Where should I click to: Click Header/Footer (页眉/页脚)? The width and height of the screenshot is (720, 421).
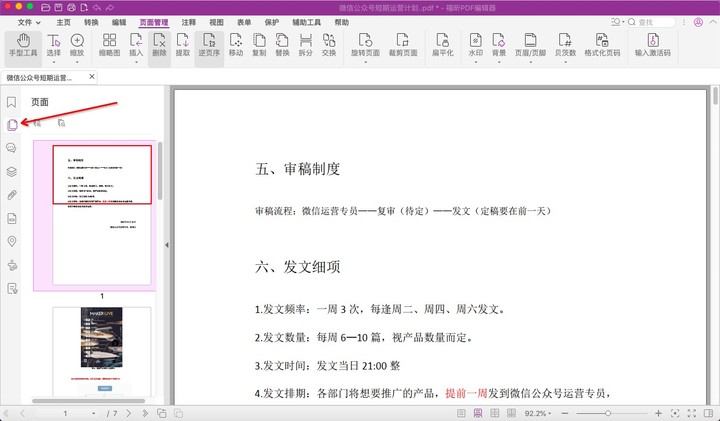coord(530,45)
